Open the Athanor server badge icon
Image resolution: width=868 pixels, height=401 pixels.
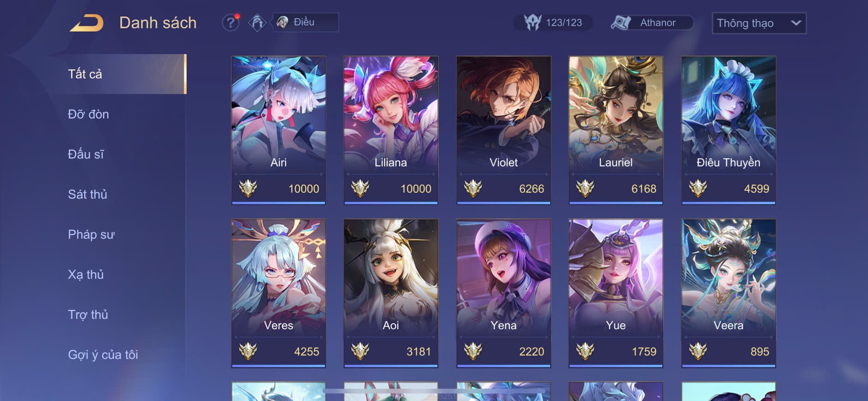pyautogui.click(x=620, y=23)
